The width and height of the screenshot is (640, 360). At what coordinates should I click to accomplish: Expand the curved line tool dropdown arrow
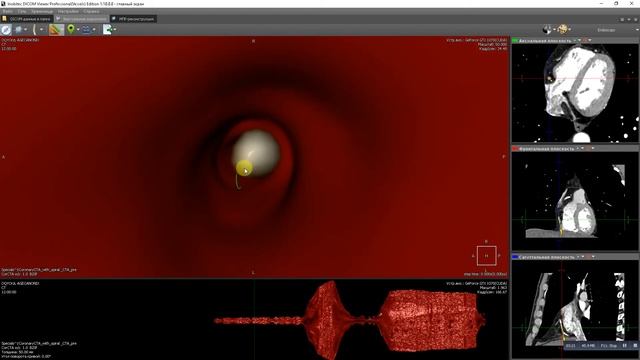[41, 29]
